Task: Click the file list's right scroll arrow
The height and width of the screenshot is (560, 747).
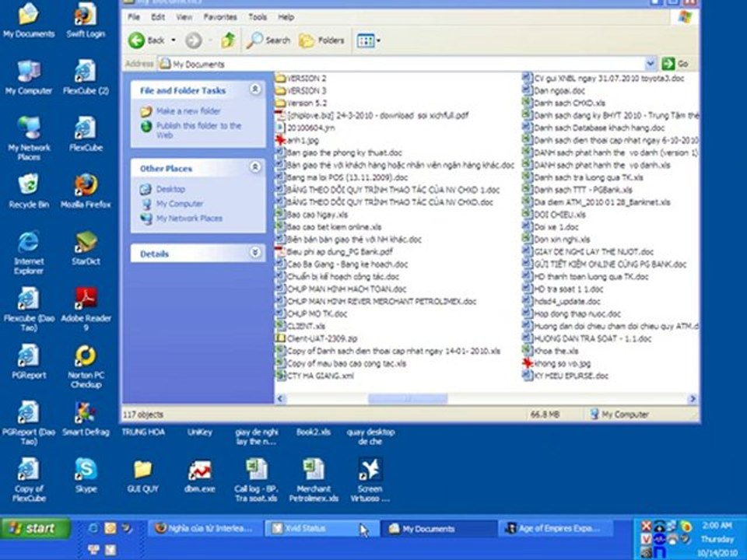Action: 693,398
